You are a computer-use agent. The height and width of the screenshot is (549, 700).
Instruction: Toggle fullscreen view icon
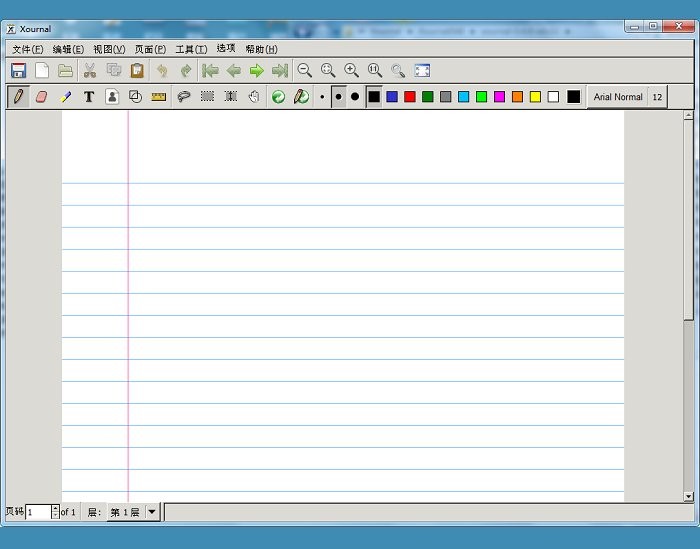pos(422,71)
